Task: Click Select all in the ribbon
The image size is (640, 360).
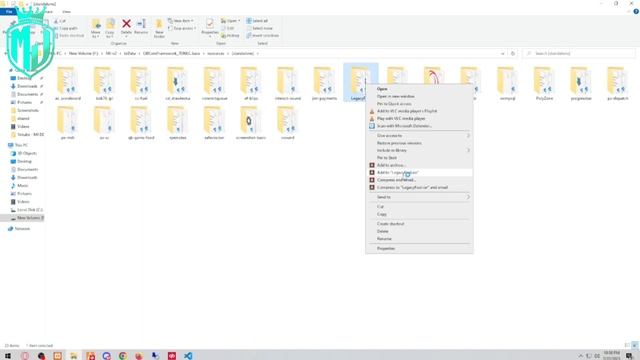Action: (257, 21)
